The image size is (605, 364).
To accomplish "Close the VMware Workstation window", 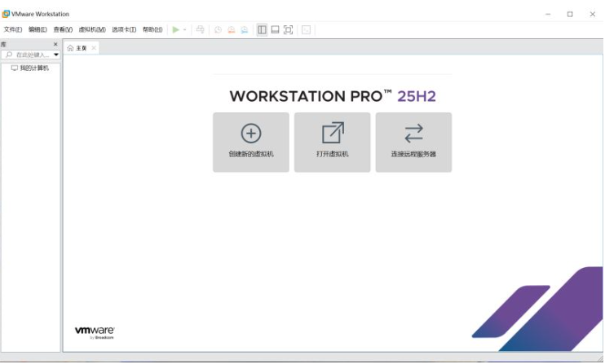I will coord(593,15).
